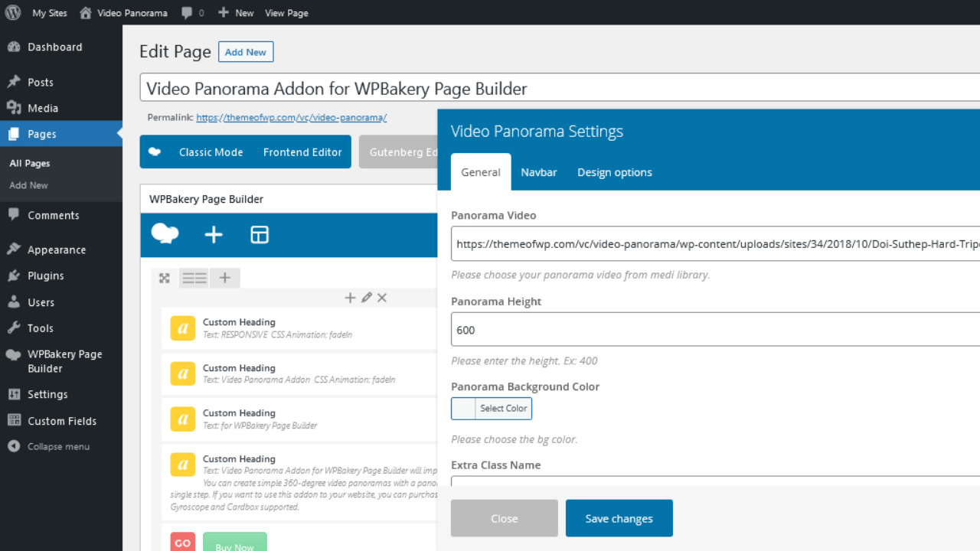Open the Design options tab
The width and height of the screenshot is (980, 551).
[x=615, y=172]
